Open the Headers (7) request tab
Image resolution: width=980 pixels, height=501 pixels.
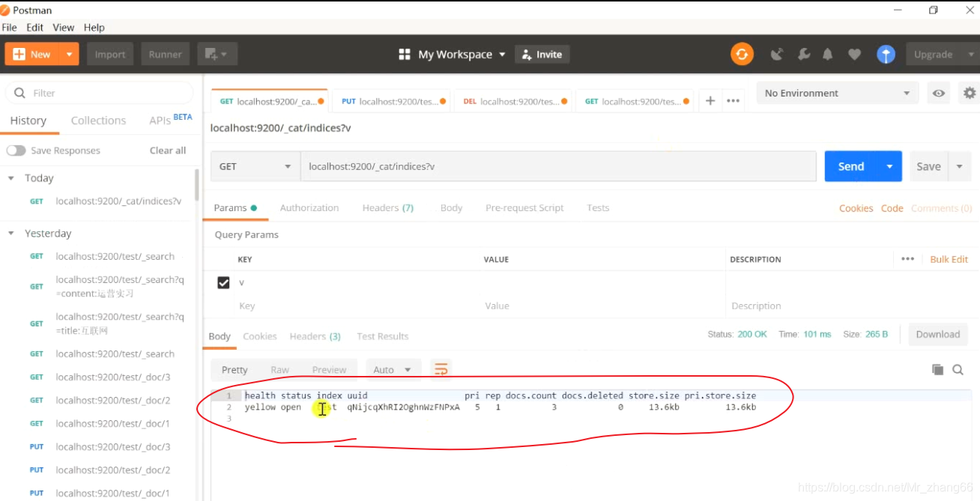pos(388,207)
